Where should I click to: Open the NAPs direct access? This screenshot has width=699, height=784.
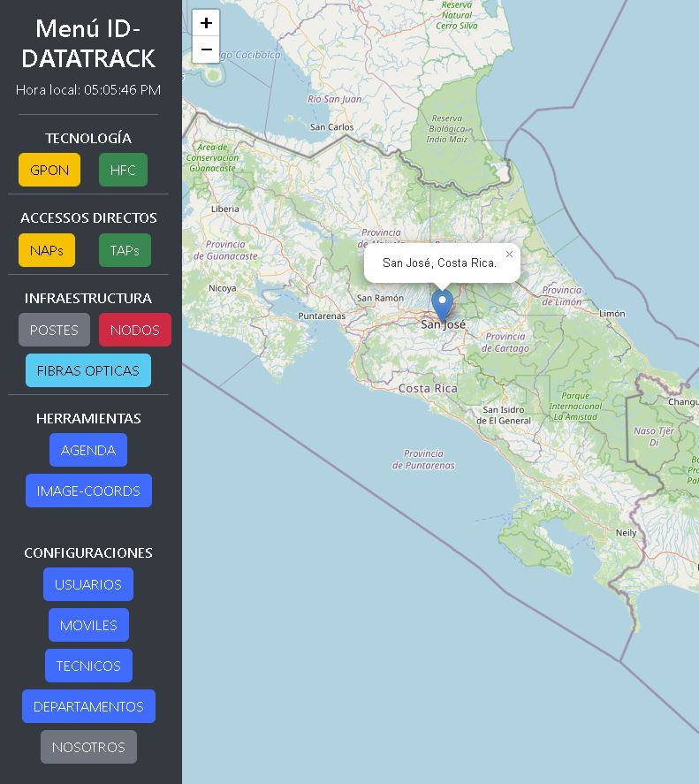point(47,250)
